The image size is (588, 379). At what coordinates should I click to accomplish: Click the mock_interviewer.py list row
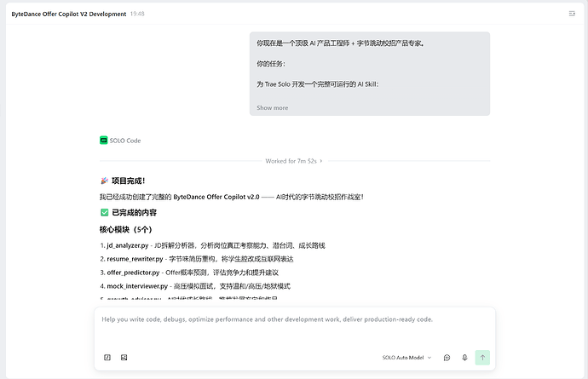tap(195, 286)
